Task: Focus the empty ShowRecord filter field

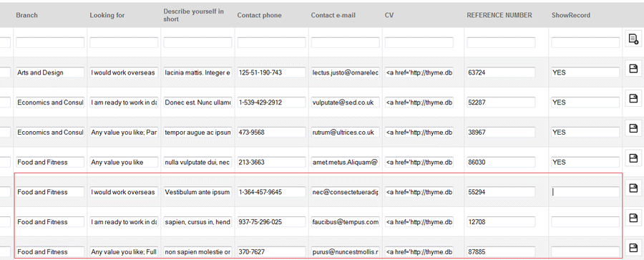Action: (585, 42)
